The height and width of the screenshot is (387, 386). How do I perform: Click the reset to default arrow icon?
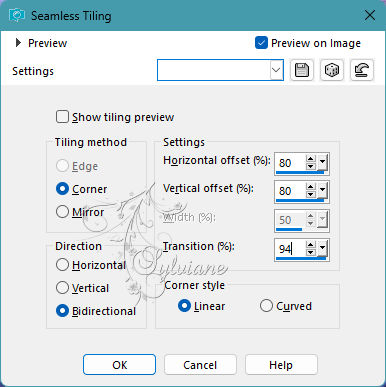(x=362, y=70)
